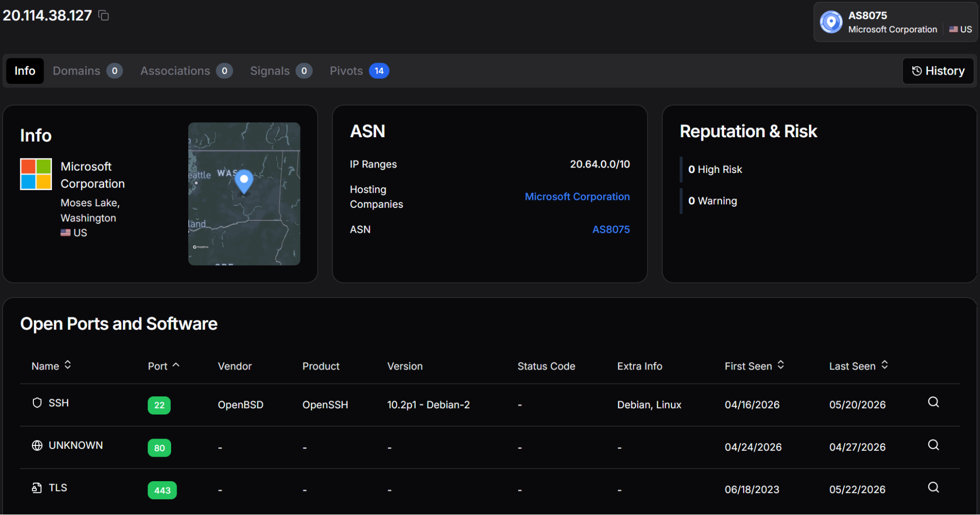Click the US flag under Moses Lake
Screen dimensions: 980x515
pos(65,233)
